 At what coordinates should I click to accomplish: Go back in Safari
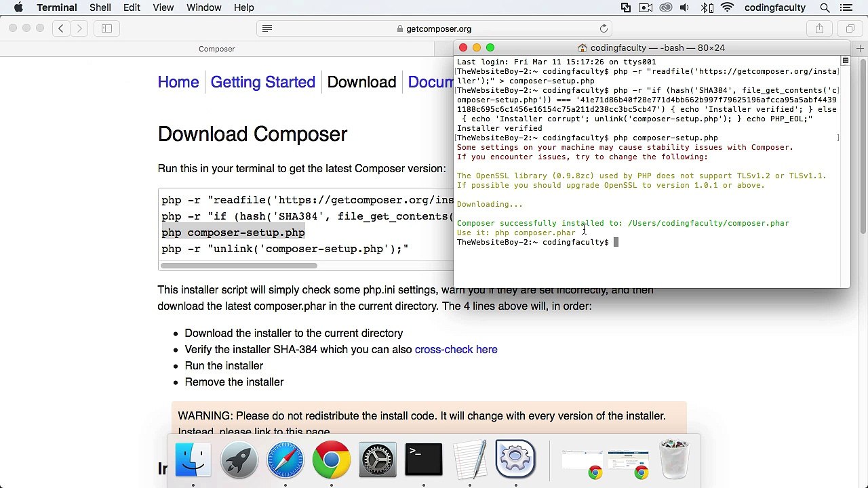click(x=61, y=28)
